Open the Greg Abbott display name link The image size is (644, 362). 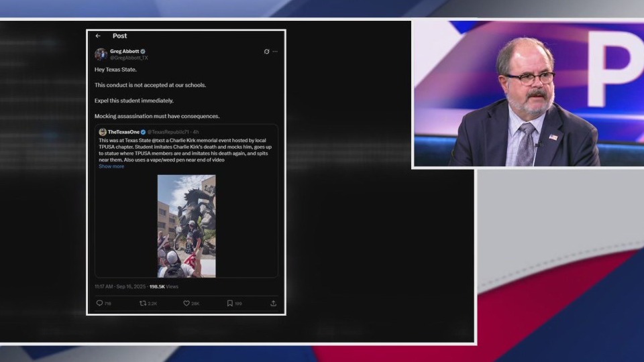pos(125,52)
